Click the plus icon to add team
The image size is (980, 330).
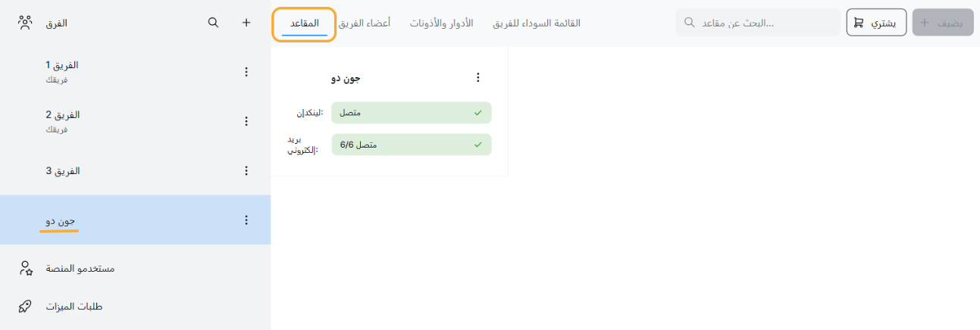[246, 23]
